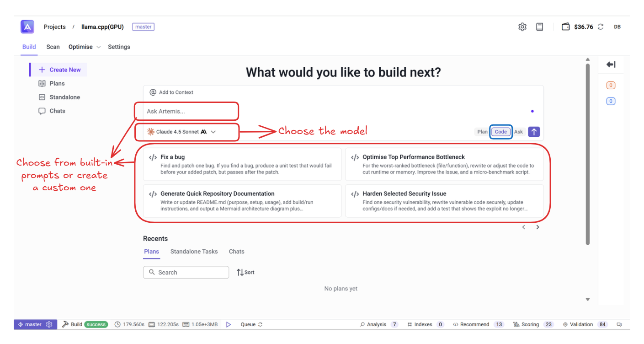Click the Artemis logo in the header

click(x=27, y=27)
